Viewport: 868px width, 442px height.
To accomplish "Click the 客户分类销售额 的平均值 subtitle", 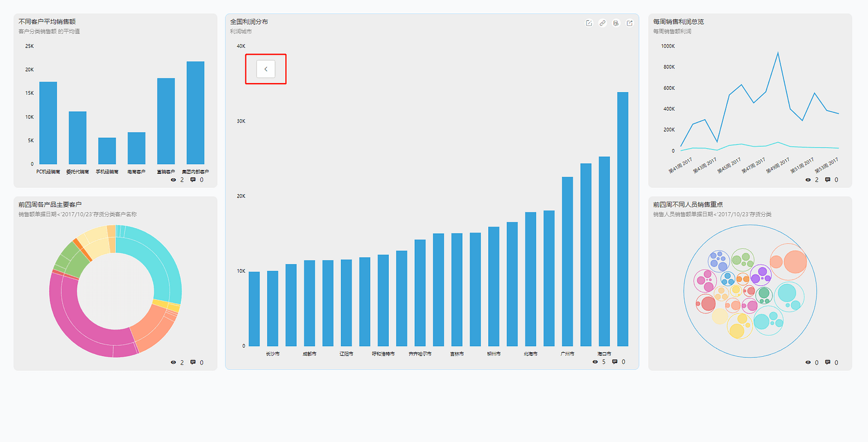I will point(49,32).
